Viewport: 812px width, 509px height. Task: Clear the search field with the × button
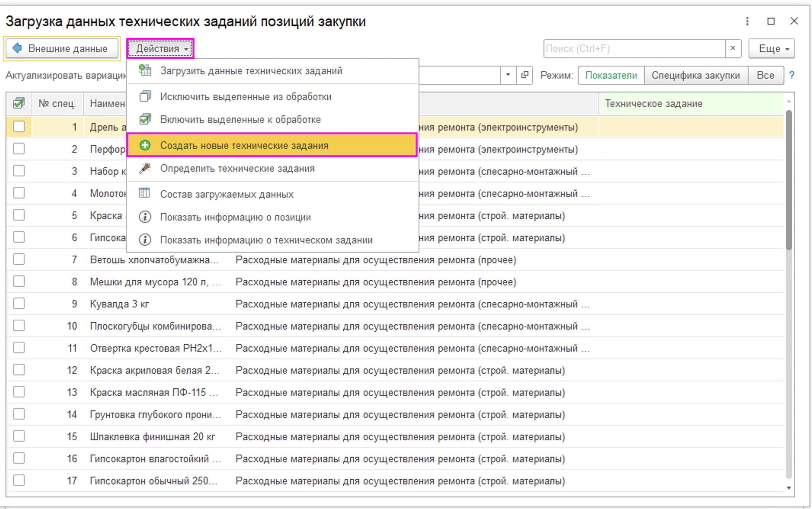tap(733, 48)
